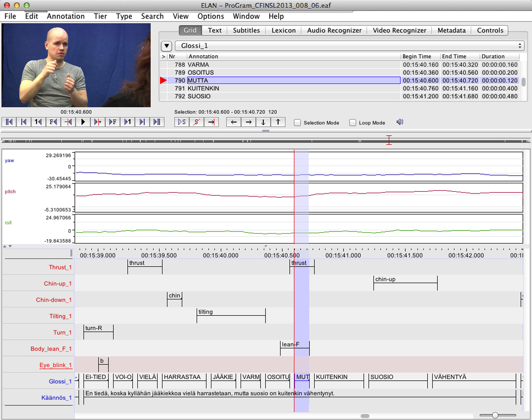The height and width of the screenshot is (420, 532).
Task: Click the previous scroll-view button
Action: click(x=24, y=122)
